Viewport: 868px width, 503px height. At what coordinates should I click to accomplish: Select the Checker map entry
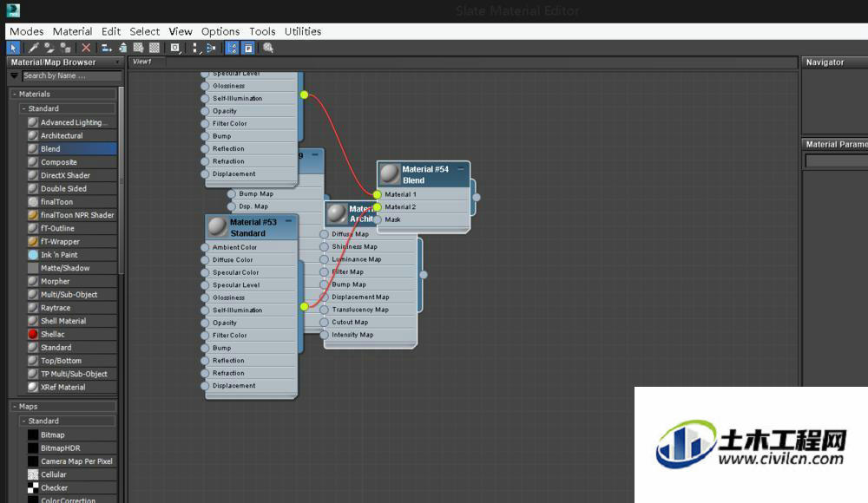[x=72, y=488]
